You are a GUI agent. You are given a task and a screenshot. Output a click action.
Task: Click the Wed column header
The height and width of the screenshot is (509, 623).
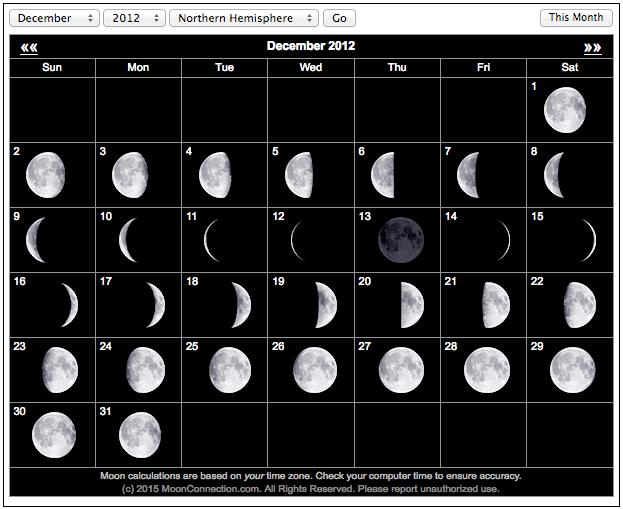pyautogui.click(x=311, y=67)
